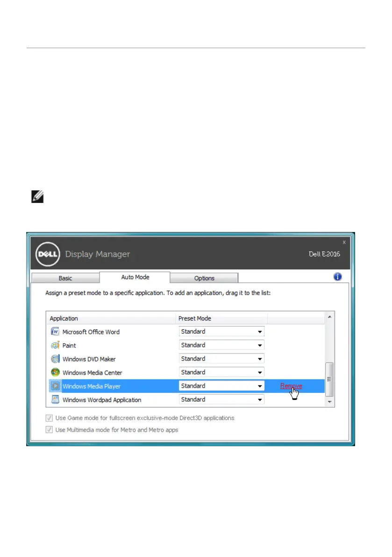The width and height of the screenshot is (392, 557).
Task: Click the Display Manager title text
Action: 98,254
